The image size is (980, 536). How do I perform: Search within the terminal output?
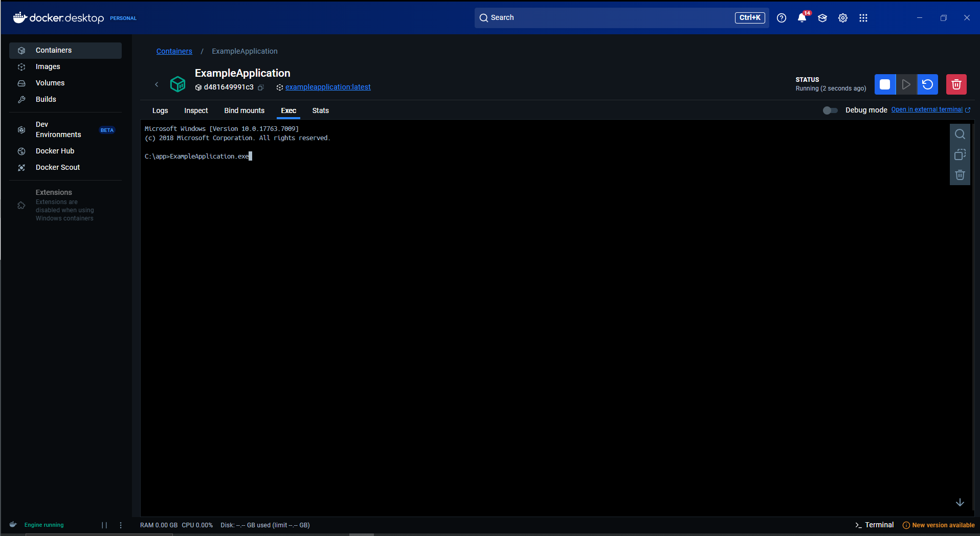[960, 134]
